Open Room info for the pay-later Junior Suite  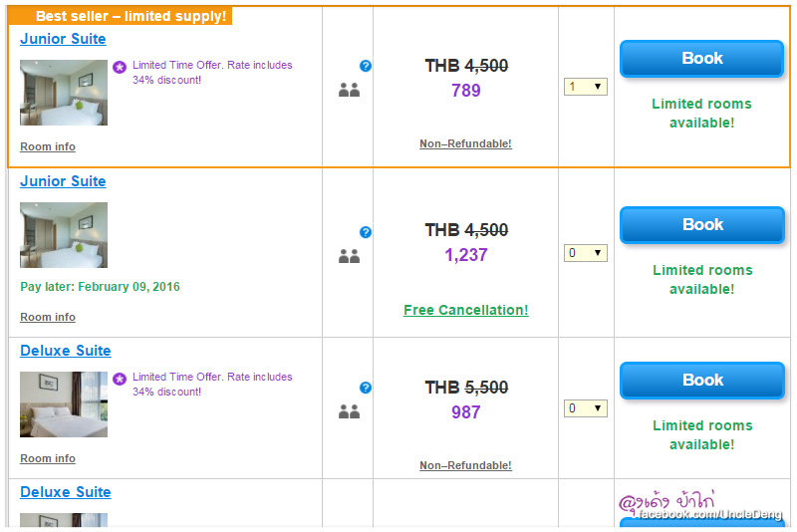tap(48, 317)
